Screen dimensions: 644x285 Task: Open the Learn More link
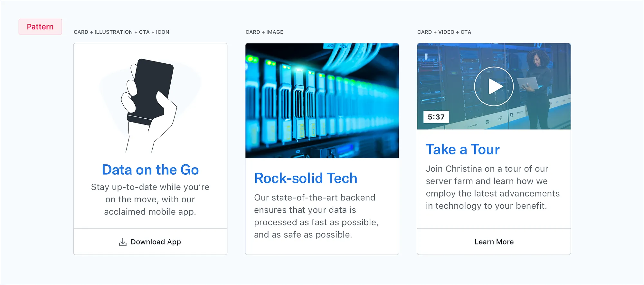click(x=494, y=242)
